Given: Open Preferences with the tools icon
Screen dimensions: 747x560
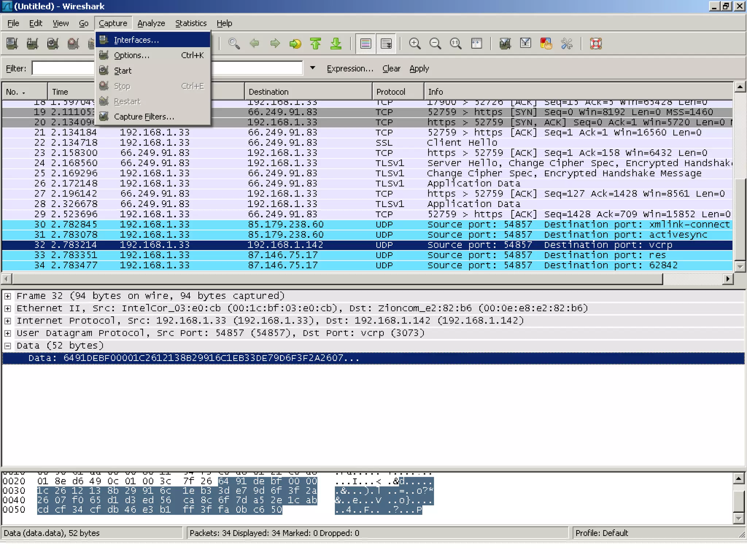Looking at the screenshot, I should coord(566,44).
